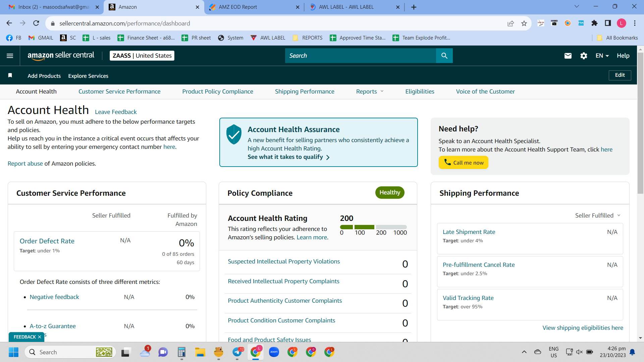The width and height of the screenshot is (644, 362).
Task: Click the Order Defect Rate link
Action: pos(47,241)
